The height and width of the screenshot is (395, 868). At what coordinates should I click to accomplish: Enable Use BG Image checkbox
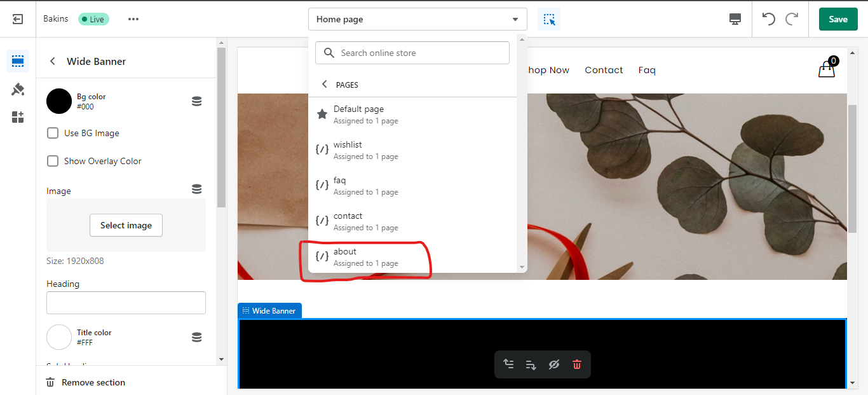tap(53, 133)
